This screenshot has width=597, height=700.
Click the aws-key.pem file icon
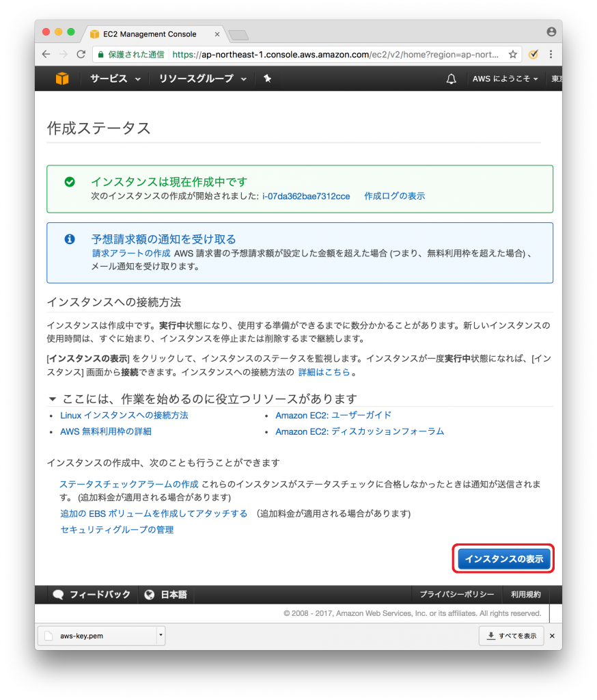coord(48,636)
